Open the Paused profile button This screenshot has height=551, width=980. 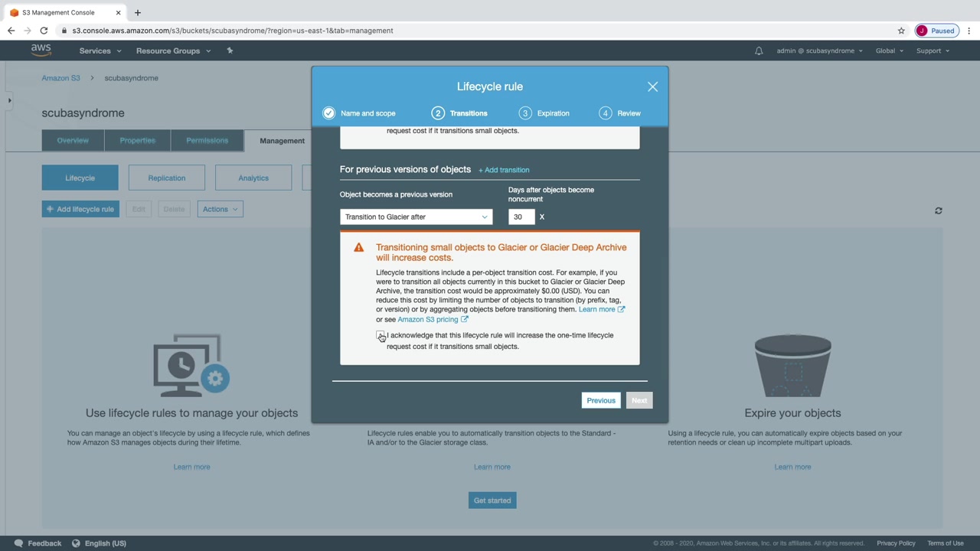(x=936, y=31)
